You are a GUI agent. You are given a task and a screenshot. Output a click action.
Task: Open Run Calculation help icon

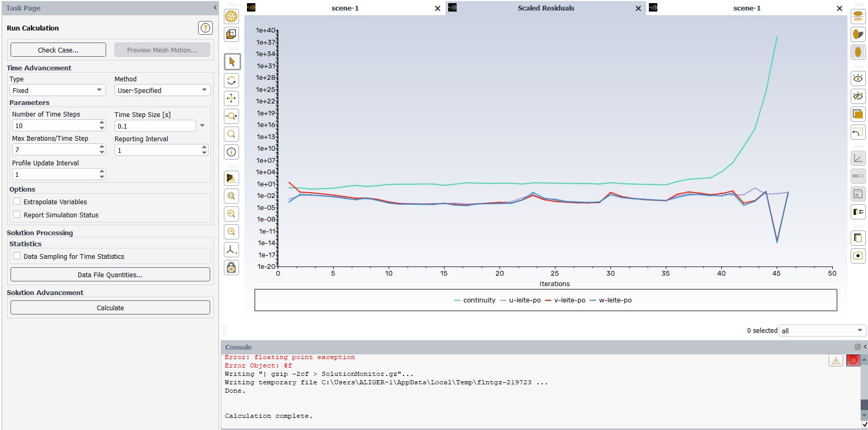205,28
